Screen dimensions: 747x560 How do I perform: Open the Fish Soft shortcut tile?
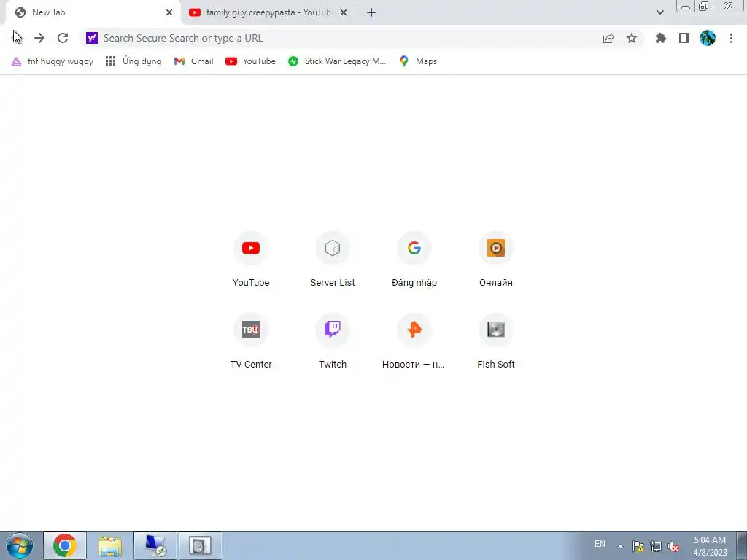point(496,341)
